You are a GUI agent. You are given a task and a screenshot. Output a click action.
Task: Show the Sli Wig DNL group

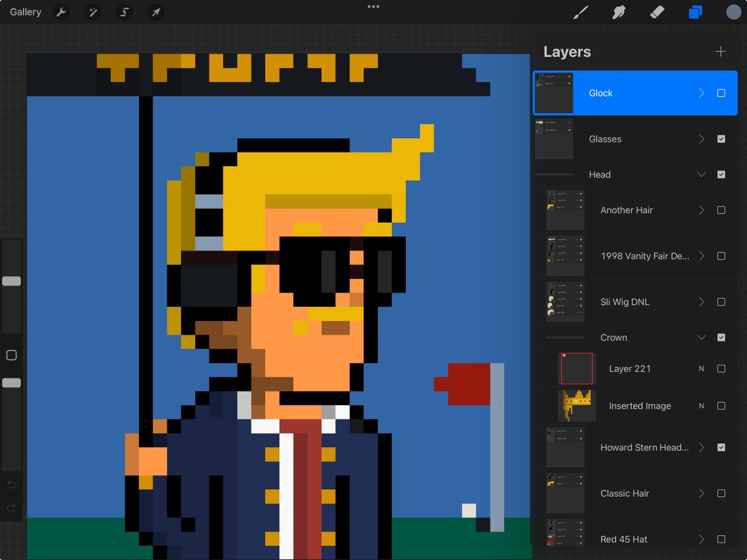721,302
